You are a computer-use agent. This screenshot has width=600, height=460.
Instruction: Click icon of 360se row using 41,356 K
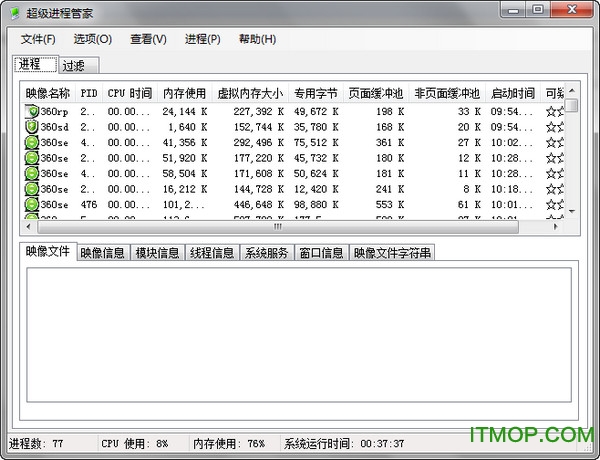(x=32, y=142)
